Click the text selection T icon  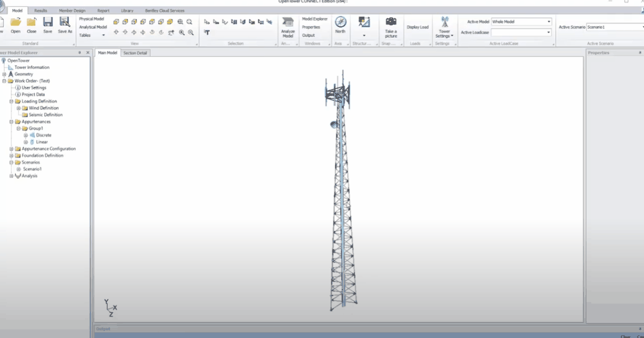[207, 33]
